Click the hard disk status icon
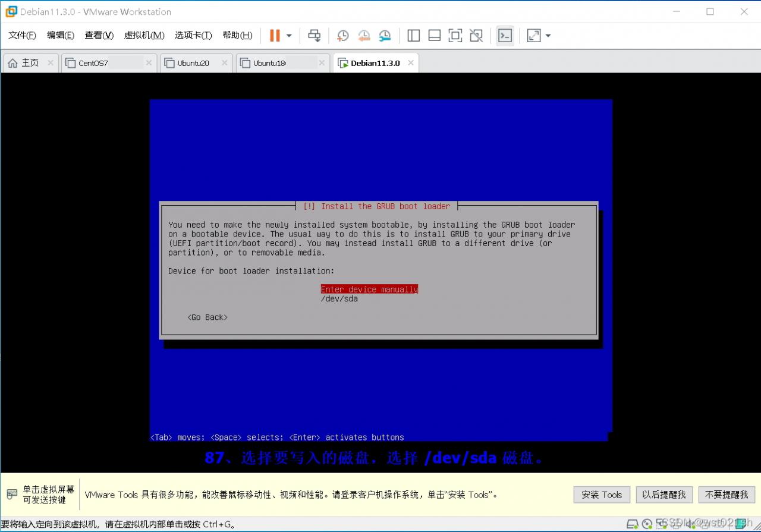This screenshot has height=532, width=761. tap(634, 524)
